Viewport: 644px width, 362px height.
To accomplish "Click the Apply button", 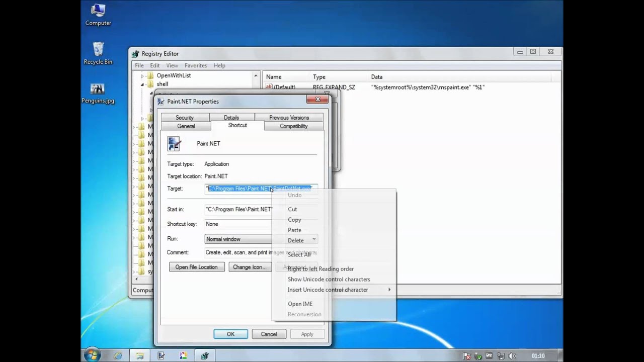I will coord(307,334).
